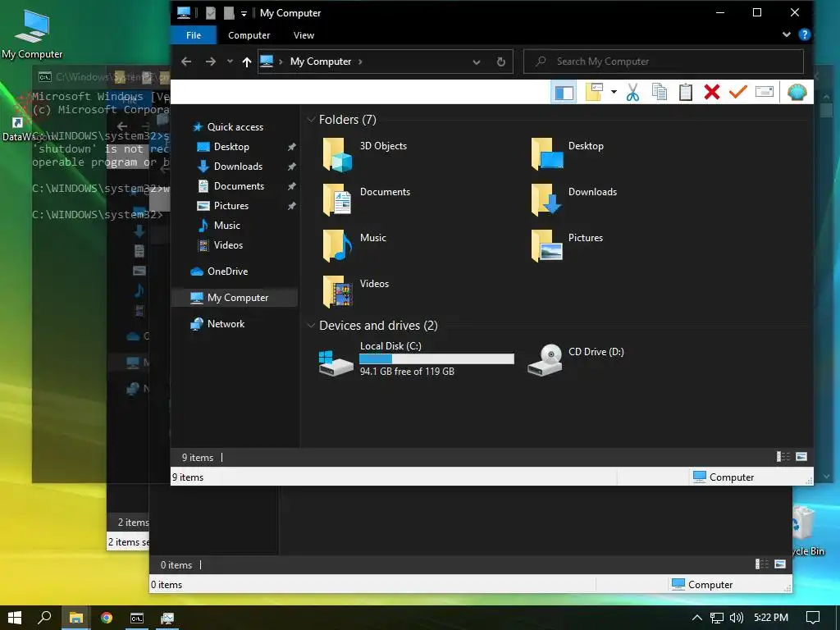Select Downloads in the navigation pane
The image size is (840, 630).
[x=238, y=167]
